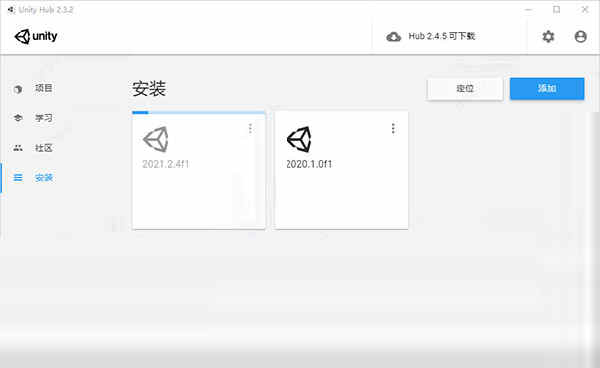The image size is (600, 368).
Task: Open the account profile icon
Action: coord(580,36)
